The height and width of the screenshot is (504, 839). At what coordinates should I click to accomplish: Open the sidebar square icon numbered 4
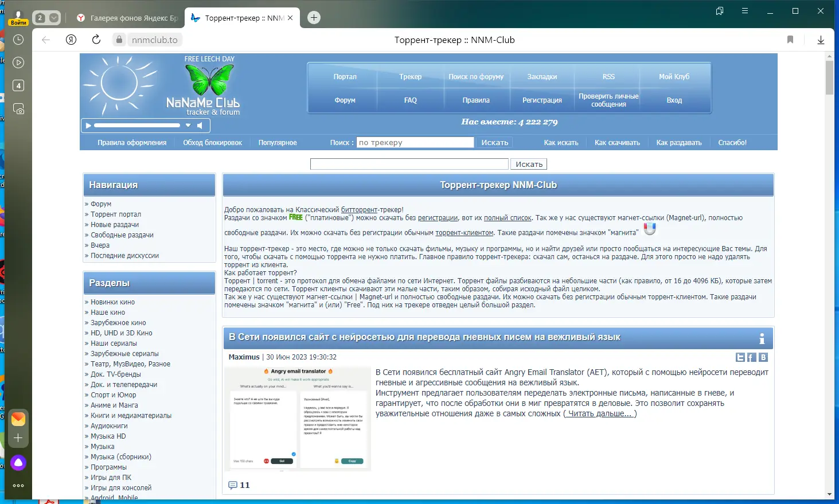pos(18,85)
